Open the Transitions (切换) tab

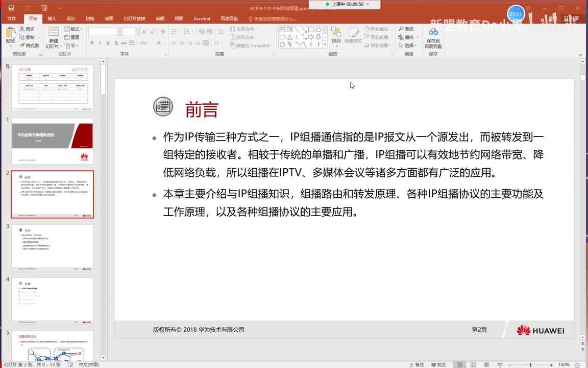[x=90, y=18]
